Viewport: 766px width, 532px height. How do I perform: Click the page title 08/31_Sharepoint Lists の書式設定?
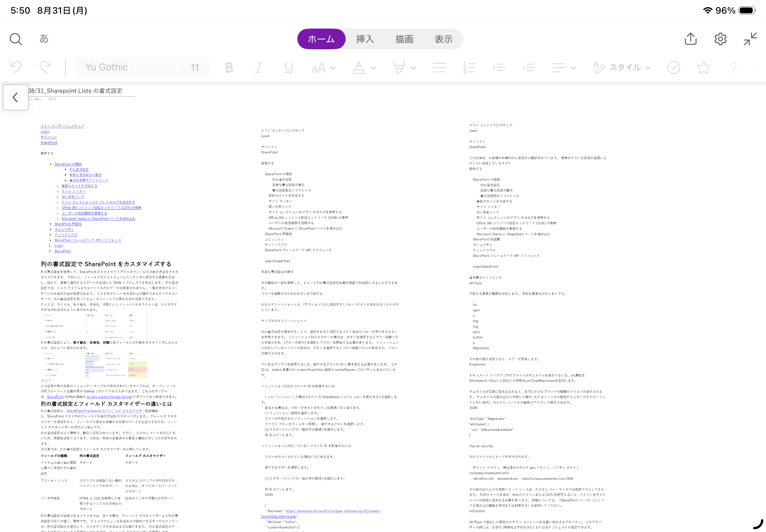[75, 91]
